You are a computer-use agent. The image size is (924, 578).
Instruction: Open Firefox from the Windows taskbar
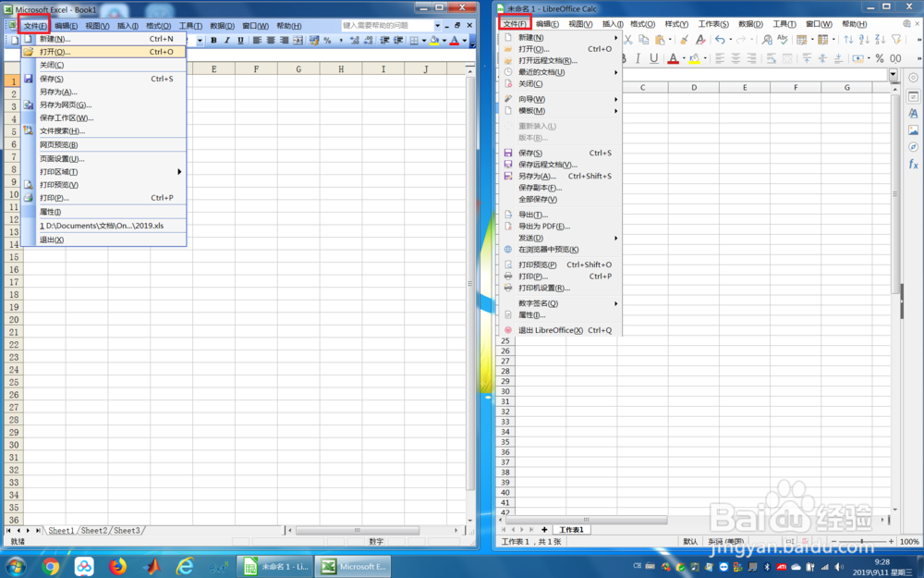point(118,567)
